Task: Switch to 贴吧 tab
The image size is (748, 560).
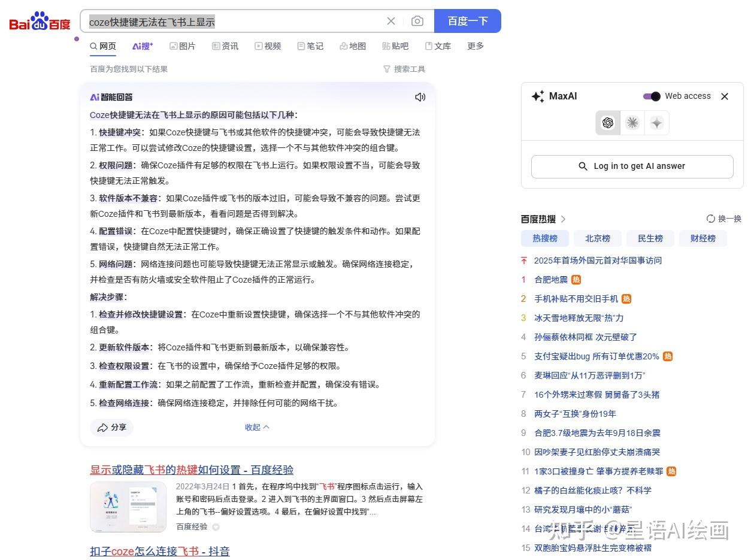Action: 395,46
